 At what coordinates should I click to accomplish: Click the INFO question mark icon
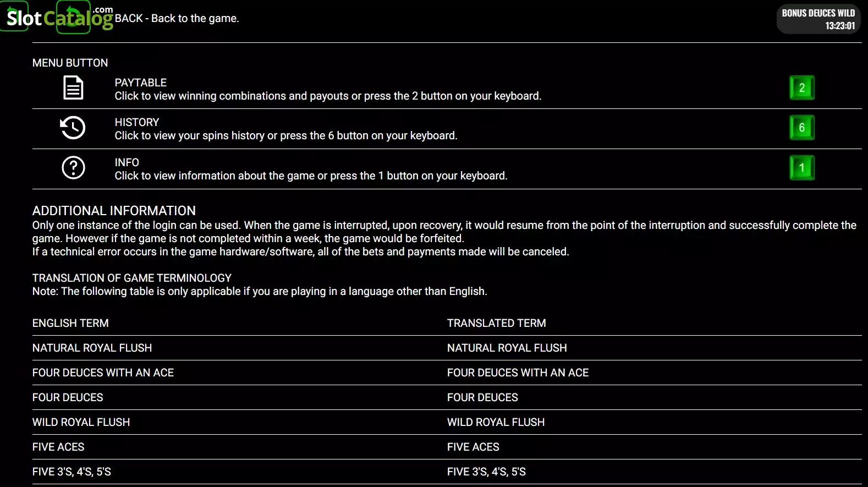click(x=73, y=168)
